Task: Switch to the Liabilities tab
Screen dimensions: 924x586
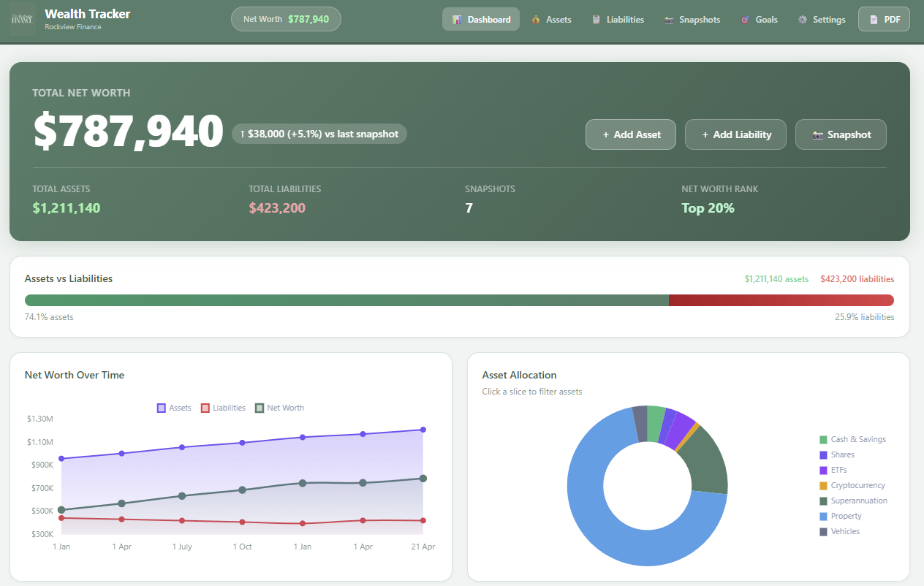Action: click(x=618, y=19)
